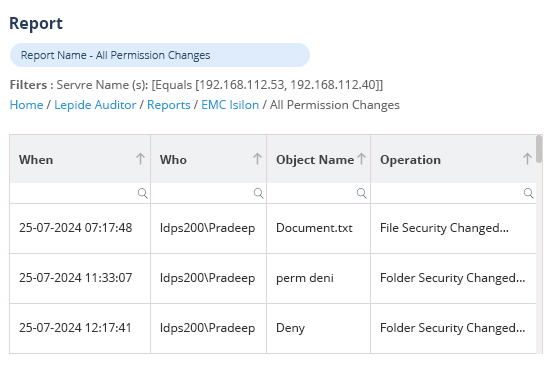The width and height of the screenshot is (552, 380).
Task: Click the Operation column header
Action: pos(453,159)
